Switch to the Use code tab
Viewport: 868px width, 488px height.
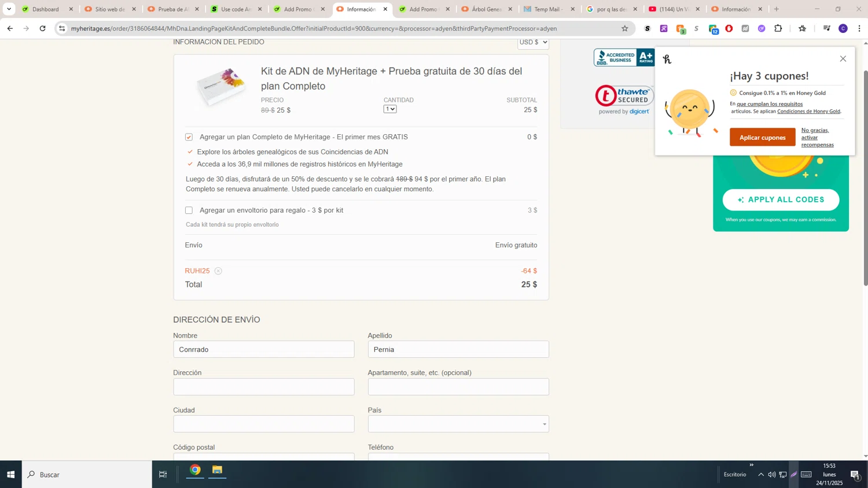coord(236,9)
